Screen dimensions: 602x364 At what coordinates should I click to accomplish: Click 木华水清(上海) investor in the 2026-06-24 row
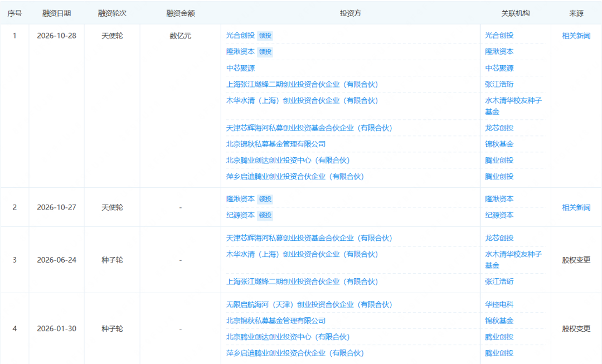302,254
